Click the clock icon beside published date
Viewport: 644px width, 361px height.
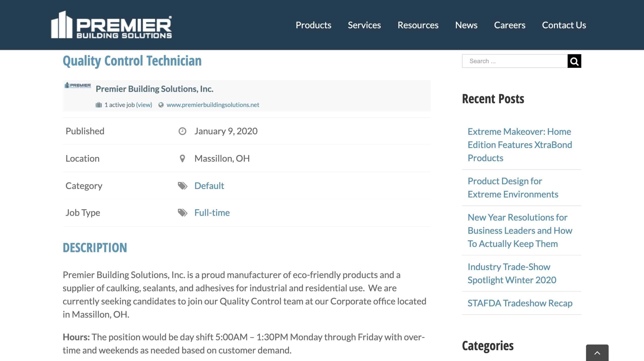click(x=182, y=131)
